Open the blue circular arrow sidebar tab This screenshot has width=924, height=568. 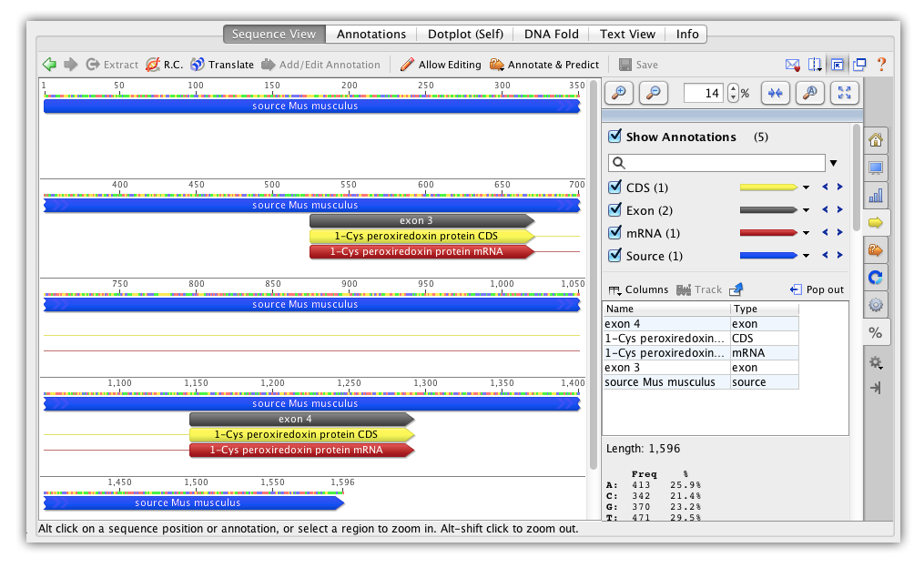(x=876, y=278)
